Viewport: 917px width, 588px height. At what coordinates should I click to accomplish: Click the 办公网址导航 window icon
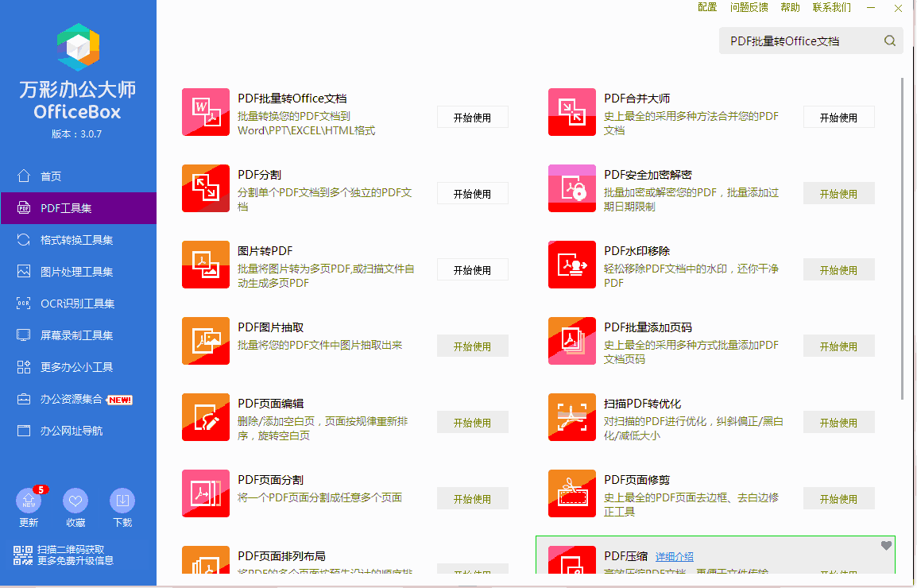pyautogui.click(x=23, y=431)
